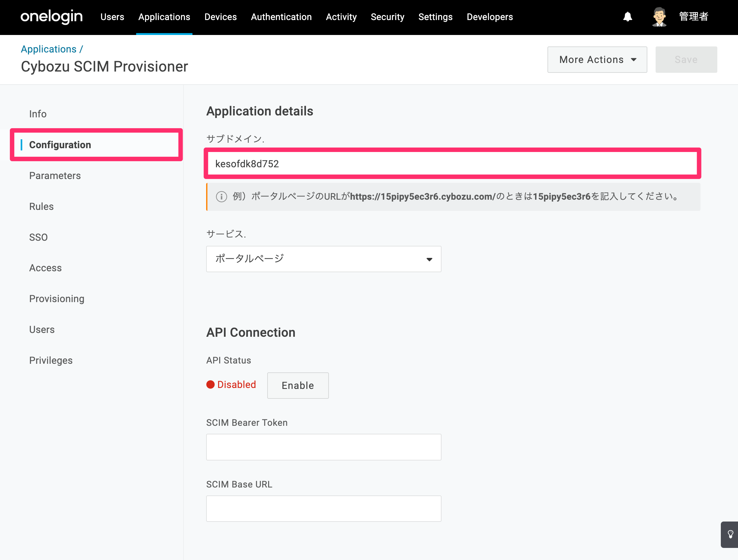Expand the サービス dropdown showing ポータルページ
Screen dimensions: 738x560
point(324,259)
